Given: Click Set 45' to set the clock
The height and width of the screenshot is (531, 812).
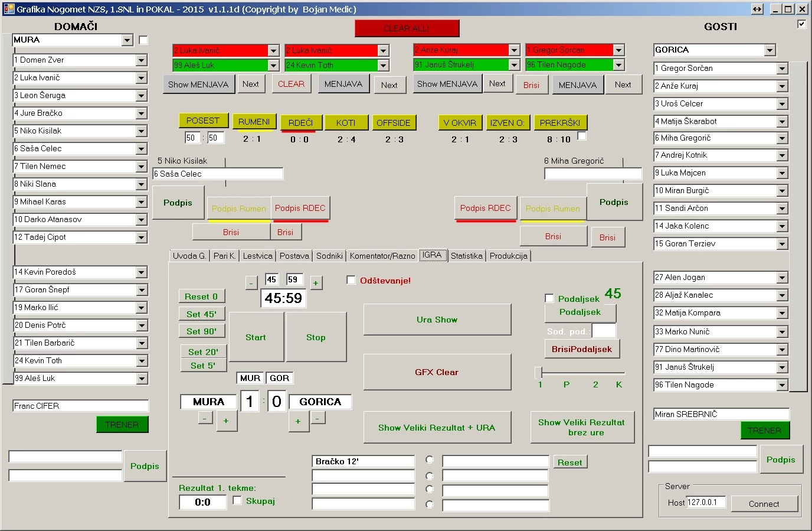Looking at the screenshot, I should pos(202,314).
